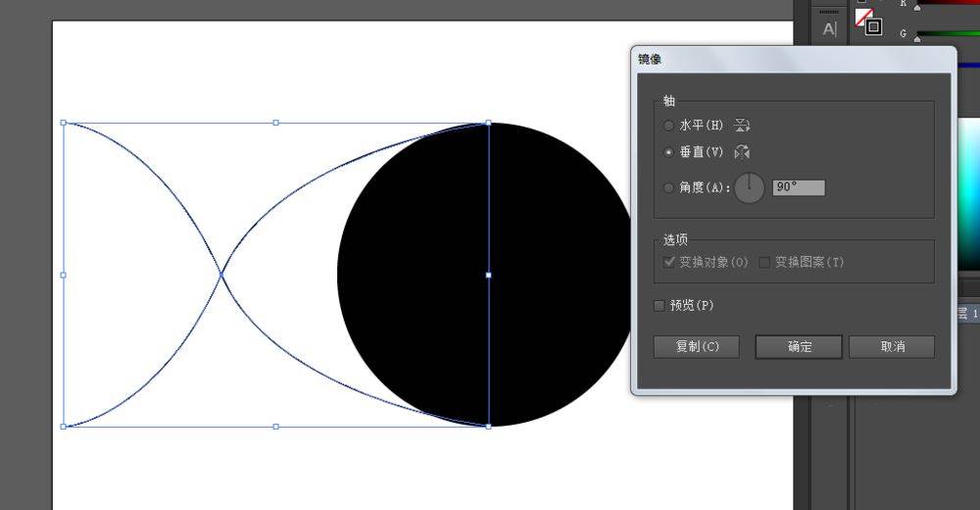Select the Horizontal axis radio button

coord(669,126)
